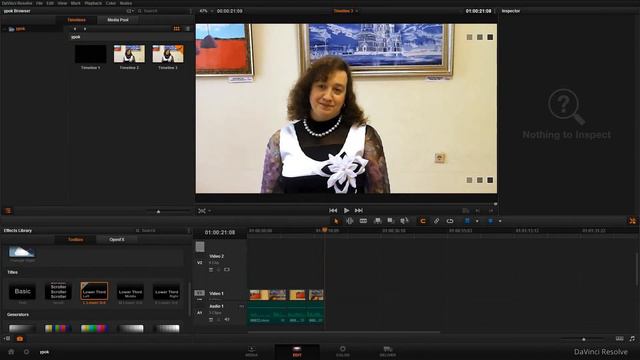Switch to the OpenFX tab
640x360 pixels.
point(117,240)
